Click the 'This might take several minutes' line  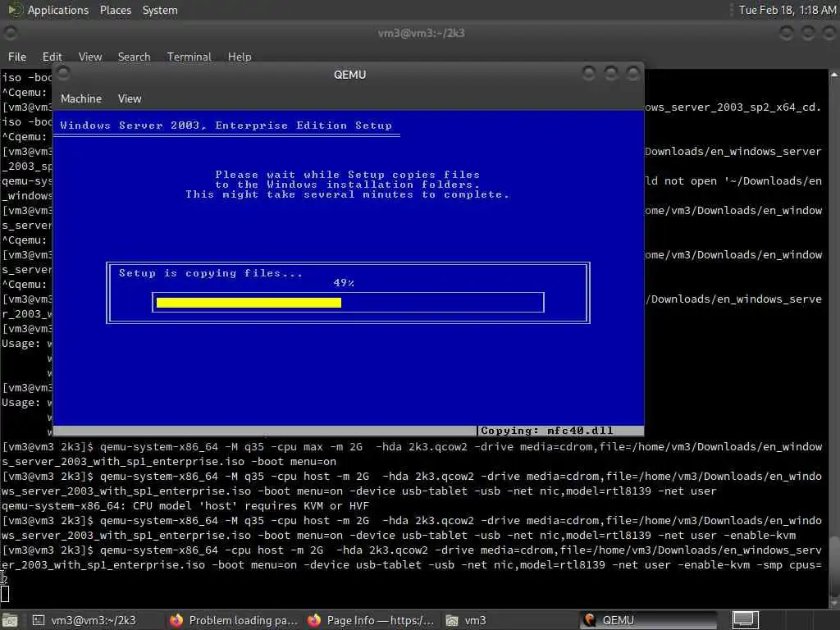(x=347, y=194)
